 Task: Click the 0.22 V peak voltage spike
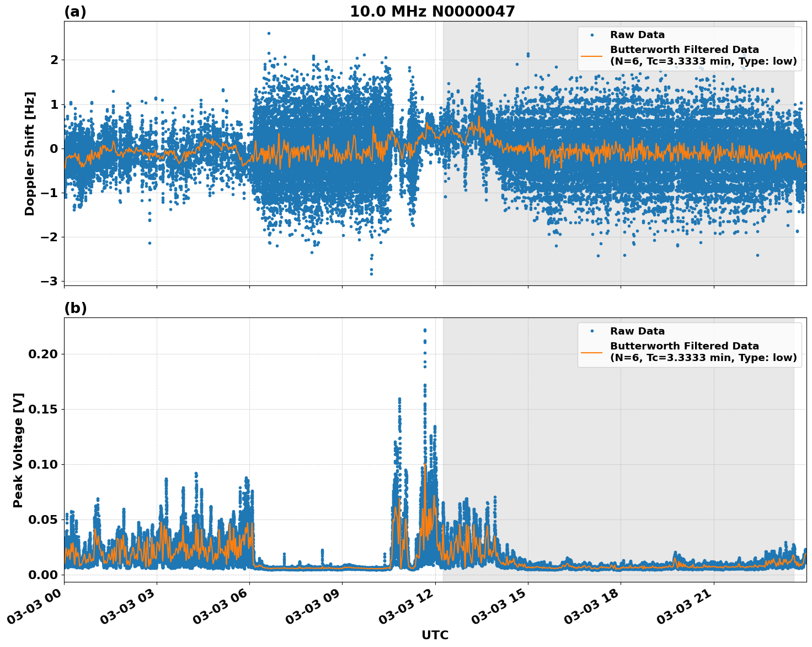click(425, 330)
